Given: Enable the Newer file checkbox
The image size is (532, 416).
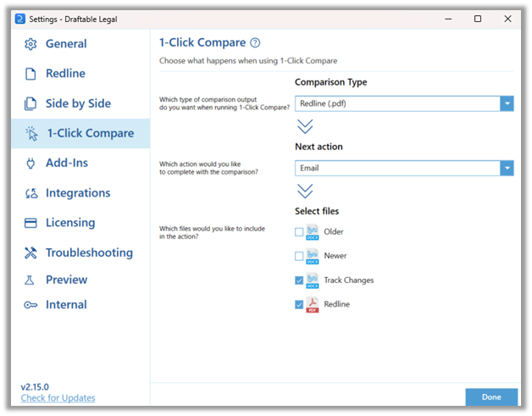Looking at the screenshot, I should click(x=299, y=256).
